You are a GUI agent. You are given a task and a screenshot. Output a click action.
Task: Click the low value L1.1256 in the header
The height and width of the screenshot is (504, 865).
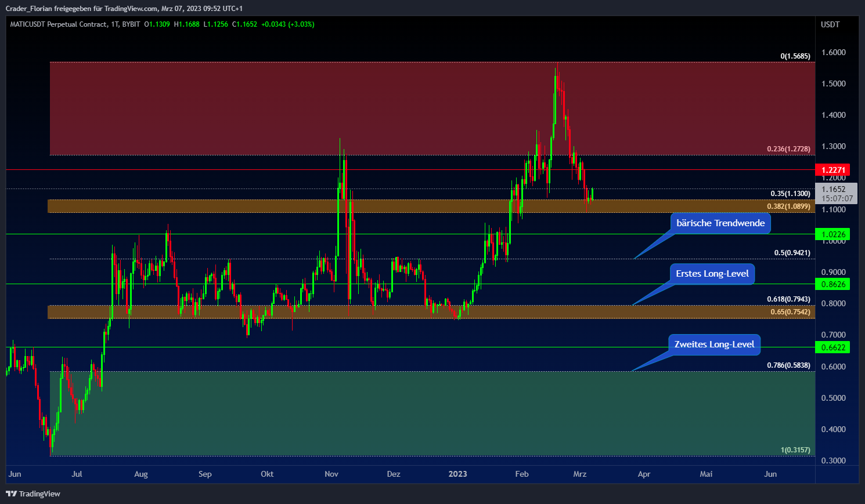[x=216, y=24]
